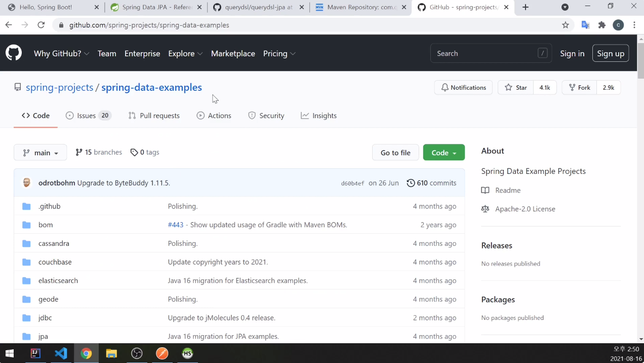Open Google Translate extension icon

(x=585, y=25)
